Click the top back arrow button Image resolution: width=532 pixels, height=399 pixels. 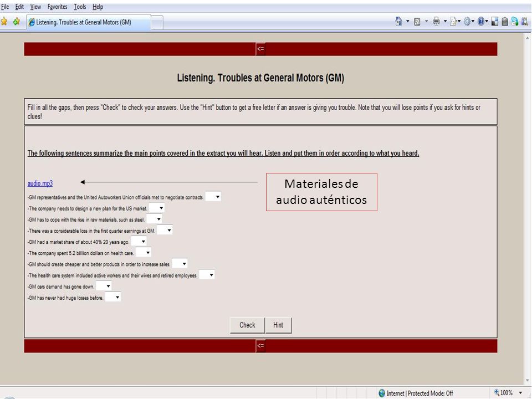[260, 49]
